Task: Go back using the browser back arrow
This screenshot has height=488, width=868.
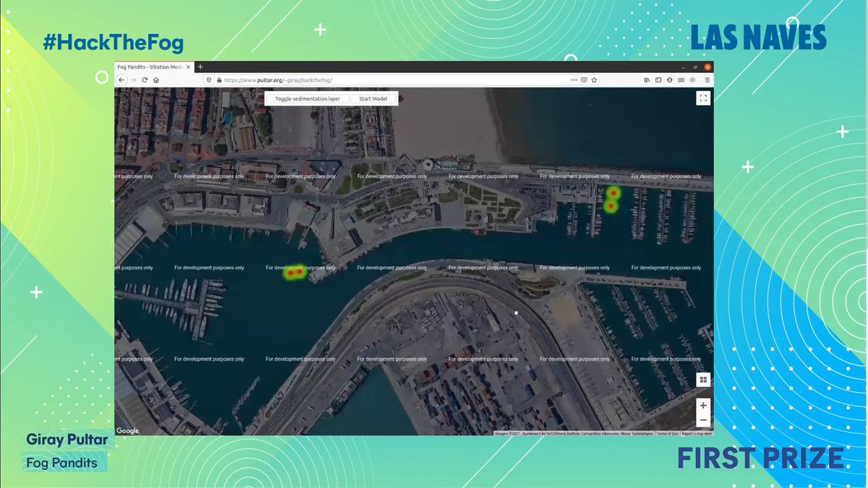Action: [x=122, y=80]
